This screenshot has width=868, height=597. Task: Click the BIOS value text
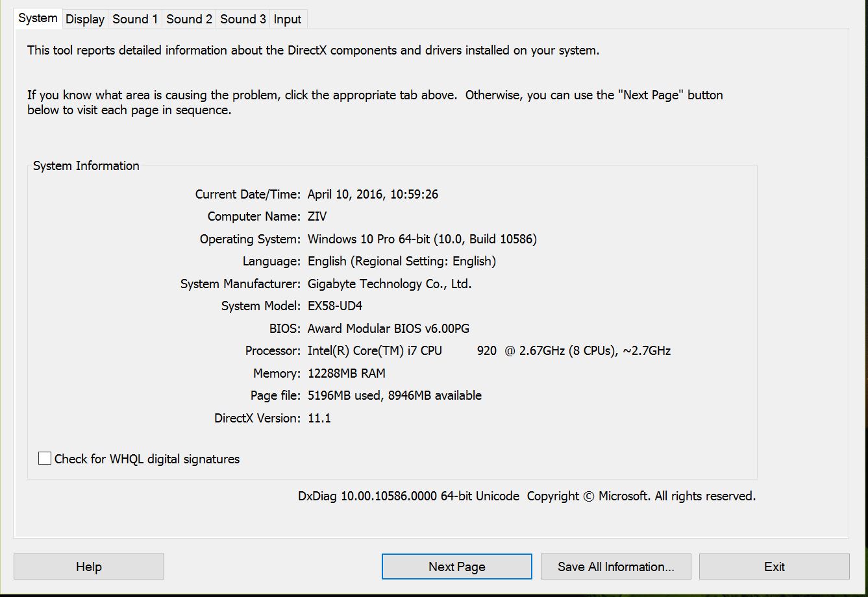tap(388, 329)
